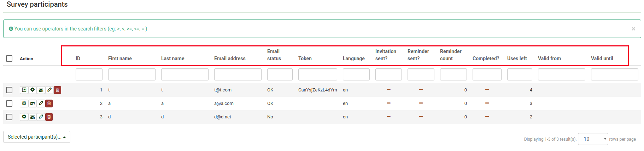The width and height of the screenshot is (644, 151).
Task: Open the rows per page dropdown
Action: click(x=593, y=139)
